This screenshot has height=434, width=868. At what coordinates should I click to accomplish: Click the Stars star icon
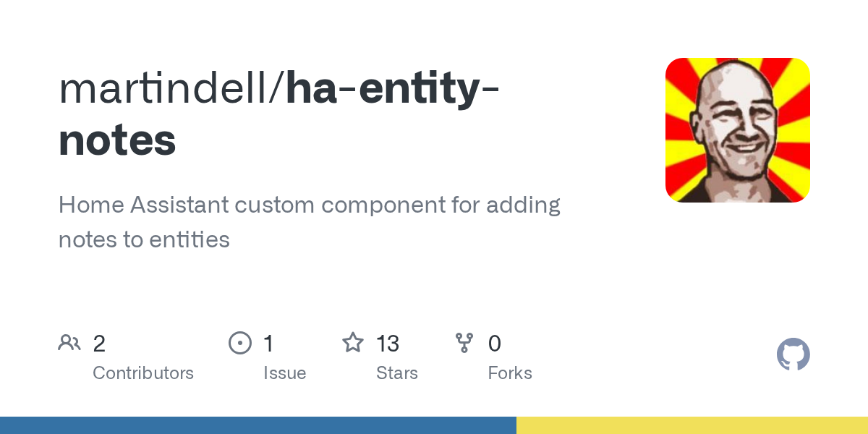353,343
